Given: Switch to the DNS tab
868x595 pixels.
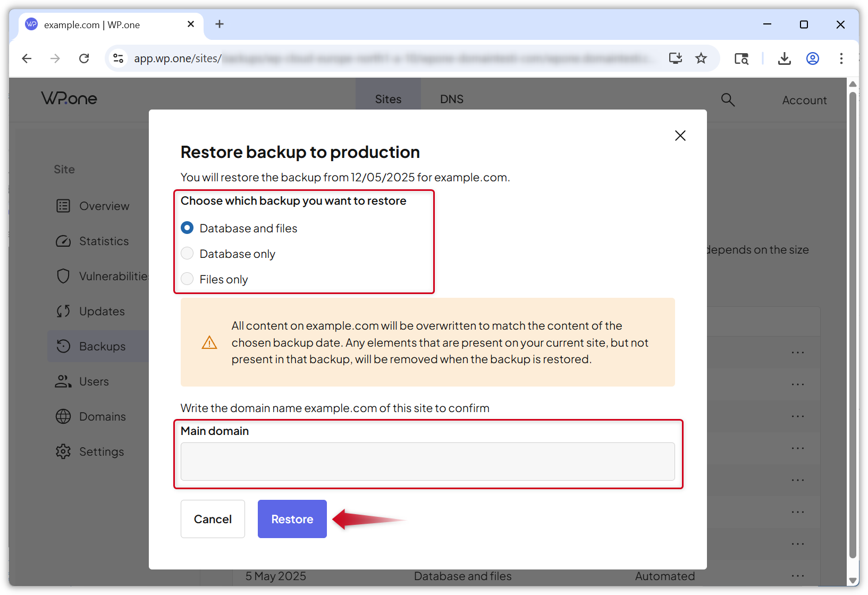Looking at the screenshot, I should point(451,99).
